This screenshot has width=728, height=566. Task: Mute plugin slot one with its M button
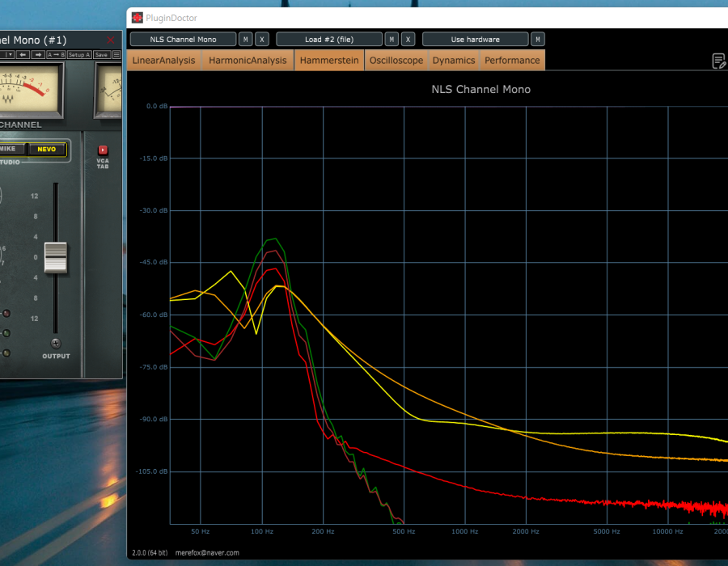(x=246, y=40)
